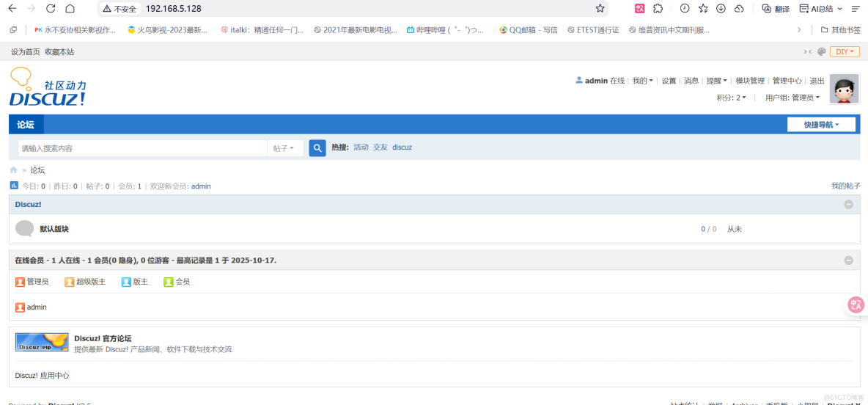Show more bookmarks with the chevron
This screenshot has width=868, height=405.
point(799,30)
